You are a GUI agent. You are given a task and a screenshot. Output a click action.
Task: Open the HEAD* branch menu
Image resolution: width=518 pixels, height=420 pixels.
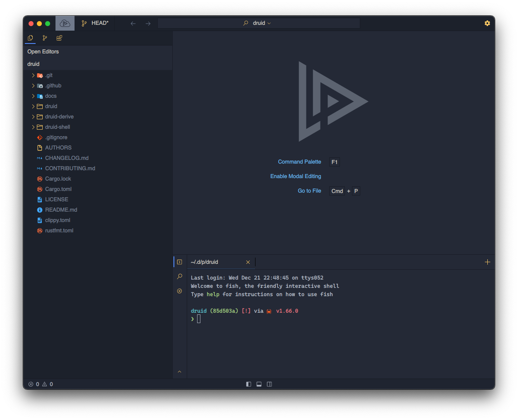point(95,23)
